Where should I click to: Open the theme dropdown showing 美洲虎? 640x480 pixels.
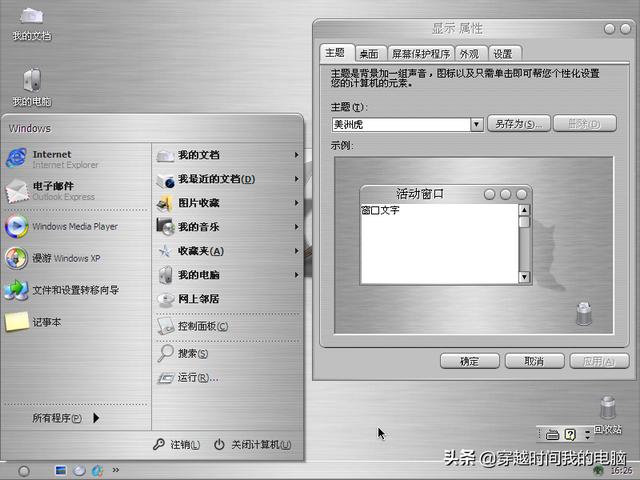476,124
